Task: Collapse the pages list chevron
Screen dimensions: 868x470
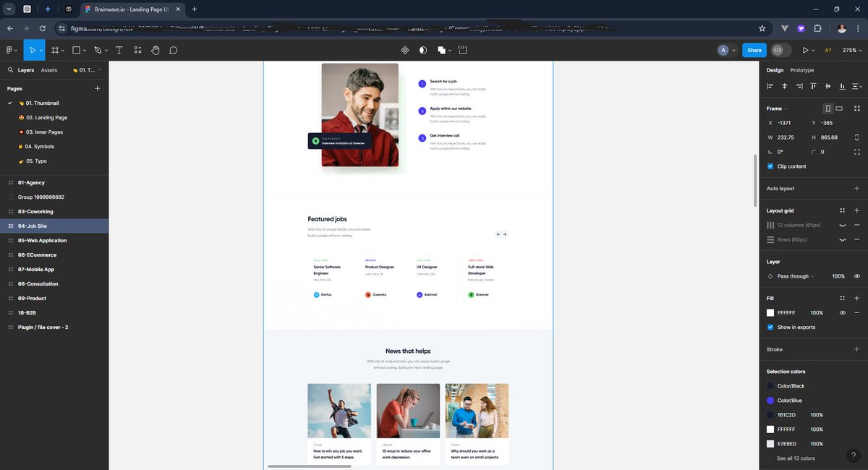Action: tap(100, 70)
